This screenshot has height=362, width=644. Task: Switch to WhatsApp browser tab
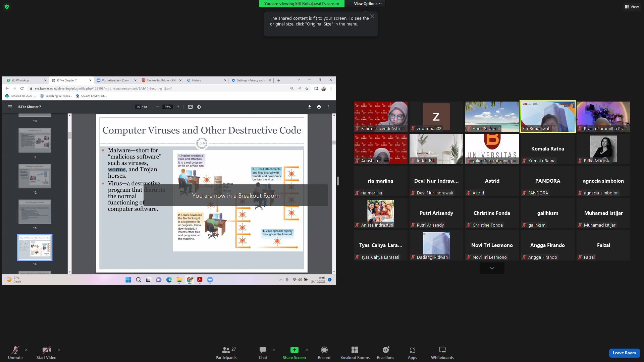pyautogui.click(x=25, y=80)
